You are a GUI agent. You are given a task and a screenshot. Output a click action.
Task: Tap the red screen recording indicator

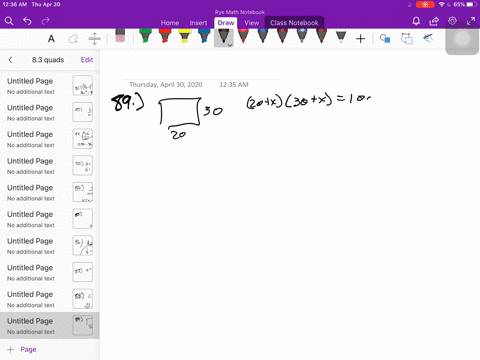[425, 5]
